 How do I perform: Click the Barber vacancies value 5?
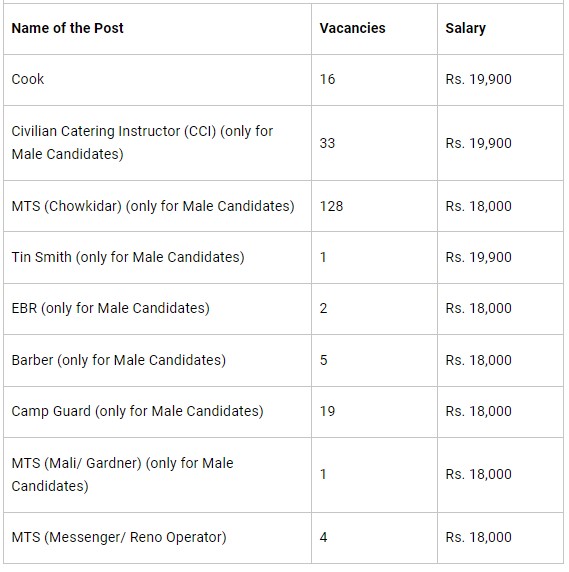(x=324, y=360)
